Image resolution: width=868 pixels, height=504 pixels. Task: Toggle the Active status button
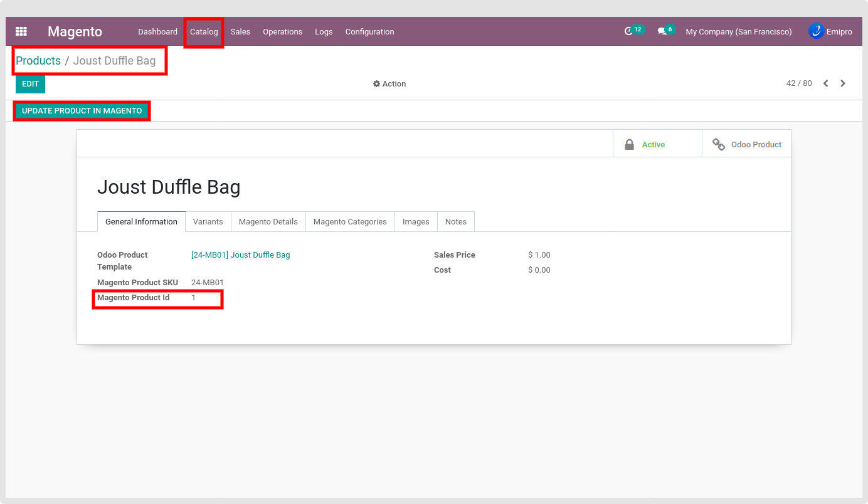pos(657,144)
